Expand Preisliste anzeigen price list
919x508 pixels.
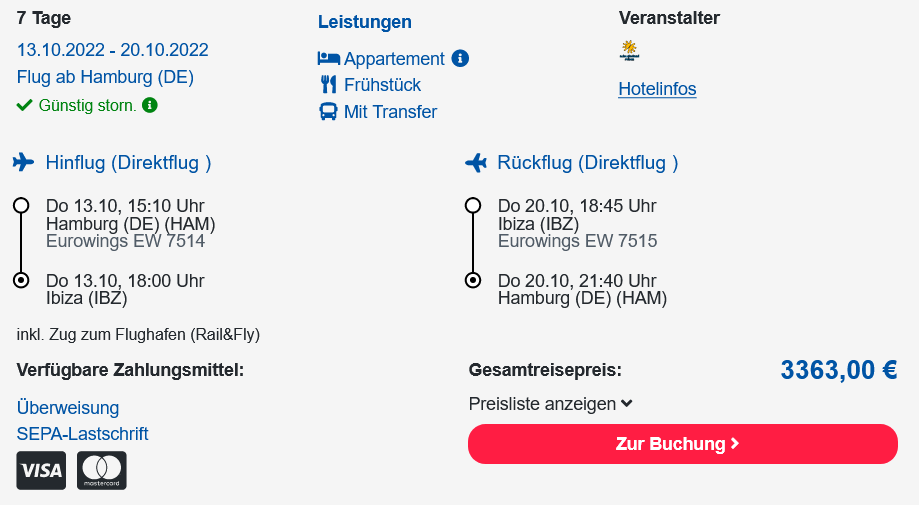tap(550, 404)
